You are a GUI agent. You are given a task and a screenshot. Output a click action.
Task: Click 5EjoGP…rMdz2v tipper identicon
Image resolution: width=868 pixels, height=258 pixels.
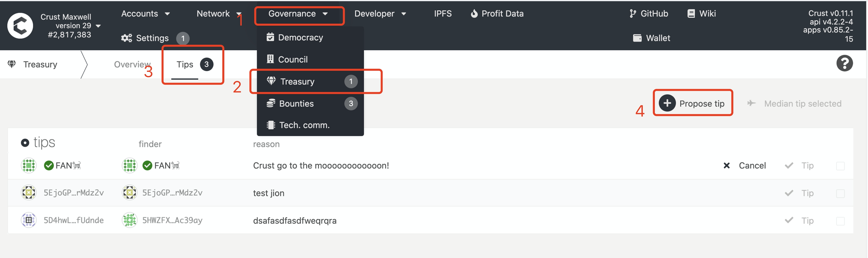(29, 192)
